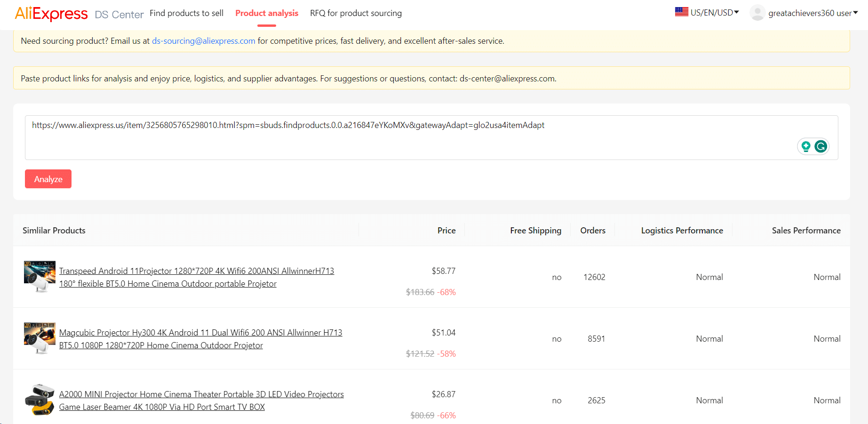Open RFQ for product sourcing tab
868x424 pixels.
(356, 13)
